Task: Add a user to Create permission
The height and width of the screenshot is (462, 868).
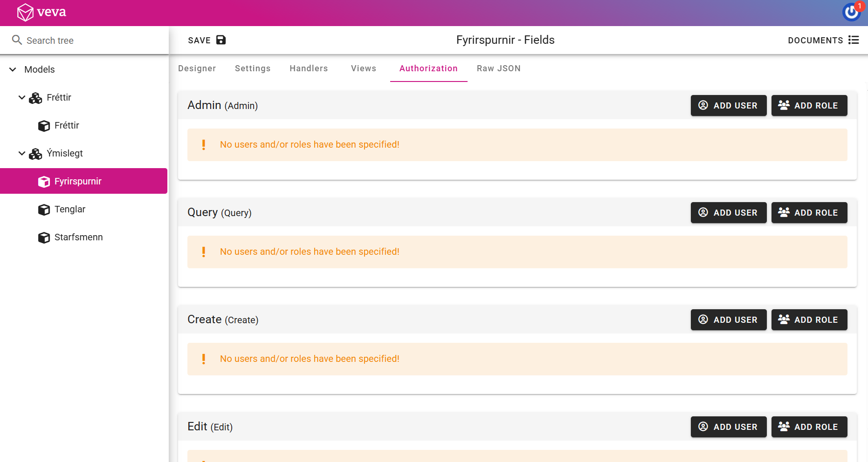Action: 728,320
